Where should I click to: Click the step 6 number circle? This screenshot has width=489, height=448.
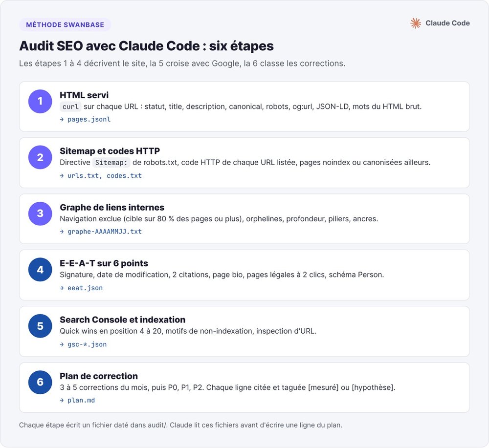[40, 382]
